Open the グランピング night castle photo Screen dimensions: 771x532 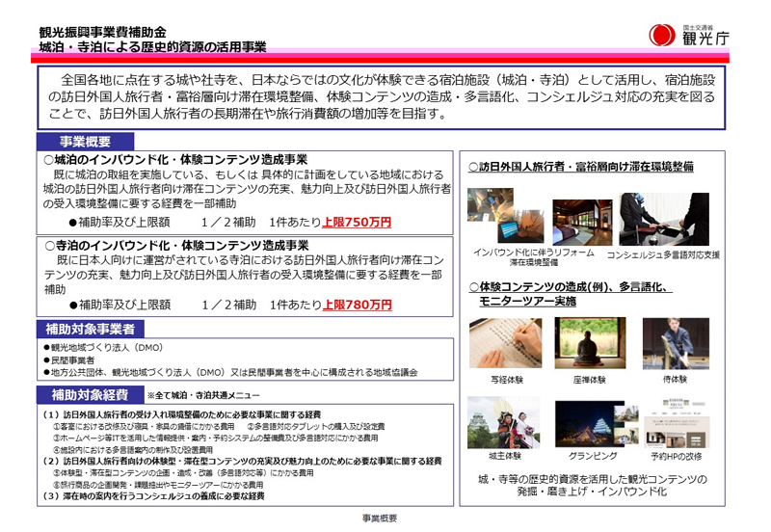[x=597, y=424]
